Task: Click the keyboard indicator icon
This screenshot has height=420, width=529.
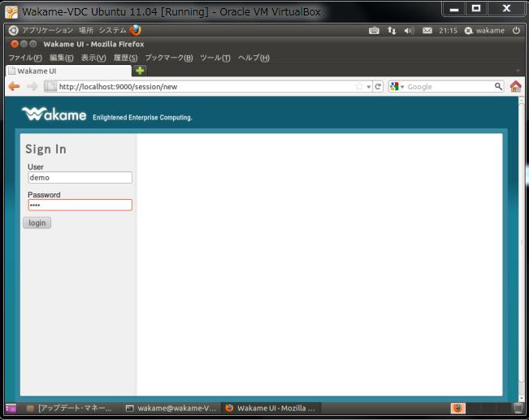Action: pos(374,31)
